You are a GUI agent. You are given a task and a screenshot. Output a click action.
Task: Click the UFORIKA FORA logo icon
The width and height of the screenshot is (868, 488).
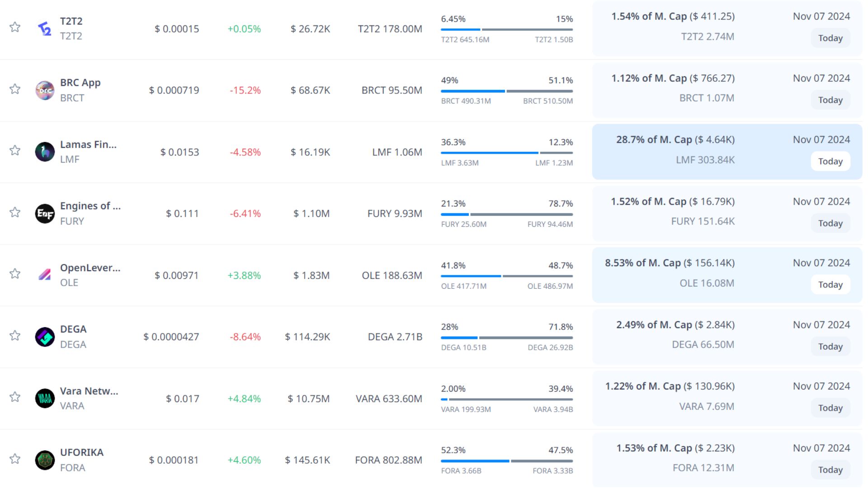pos(45,460)
